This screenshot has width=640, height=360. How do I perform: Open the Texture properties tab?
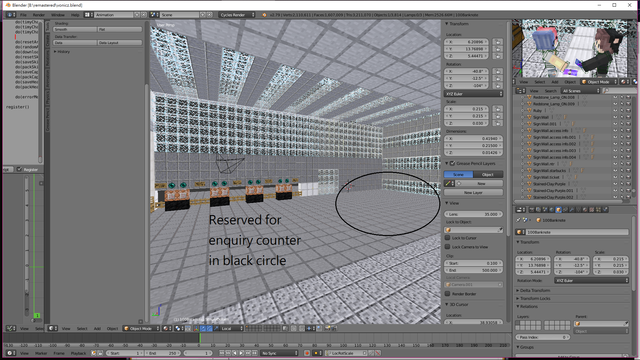coord(591,210)
